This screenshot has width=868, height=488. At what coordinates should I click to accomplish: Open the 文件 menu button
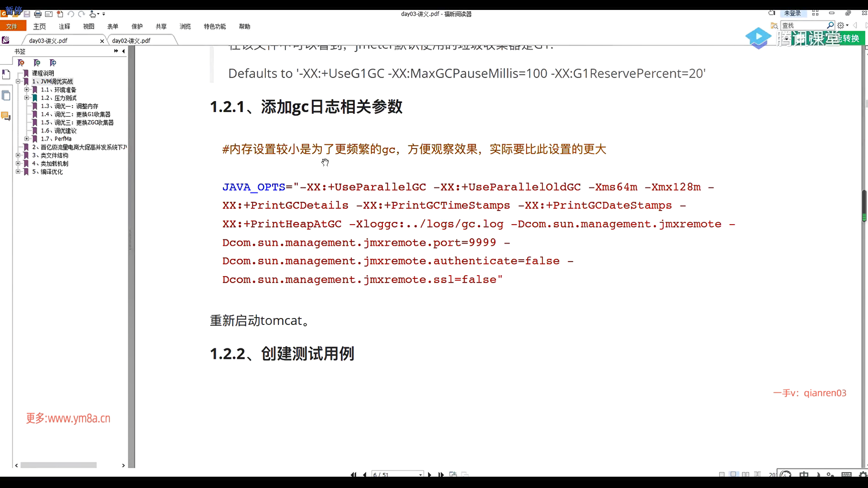point(12,27)
